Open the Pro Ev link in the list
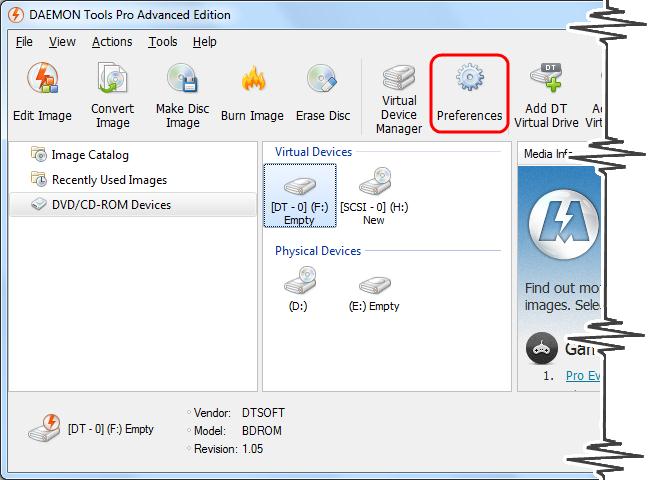 [x=583, y=376]
